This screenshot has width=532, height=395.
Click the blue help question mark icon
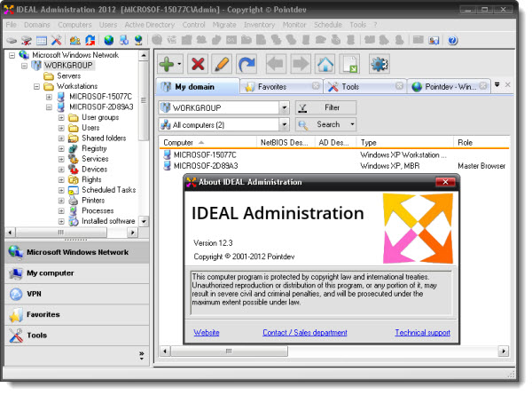pos(453,40)
